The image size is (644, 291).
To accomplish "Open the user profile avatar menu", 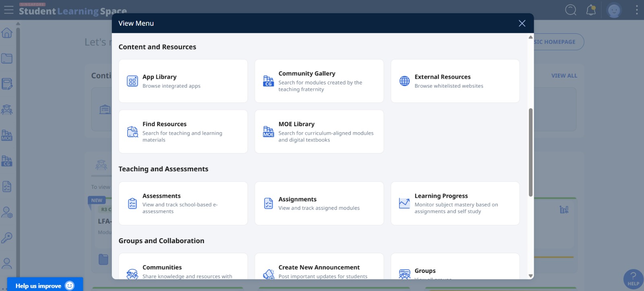I will (x=614, y=10).
